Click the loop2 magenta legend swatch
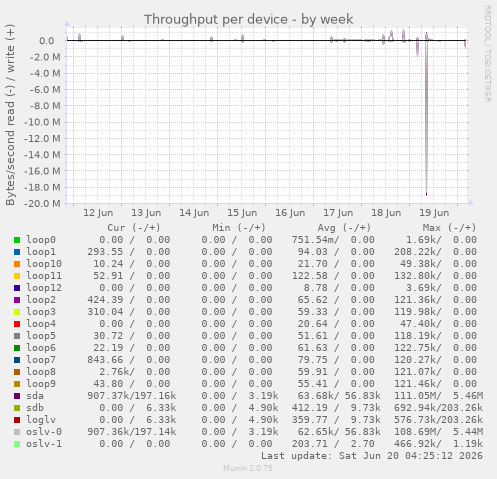This screenshot has height=479, width=497. click(x=17, y=300)
